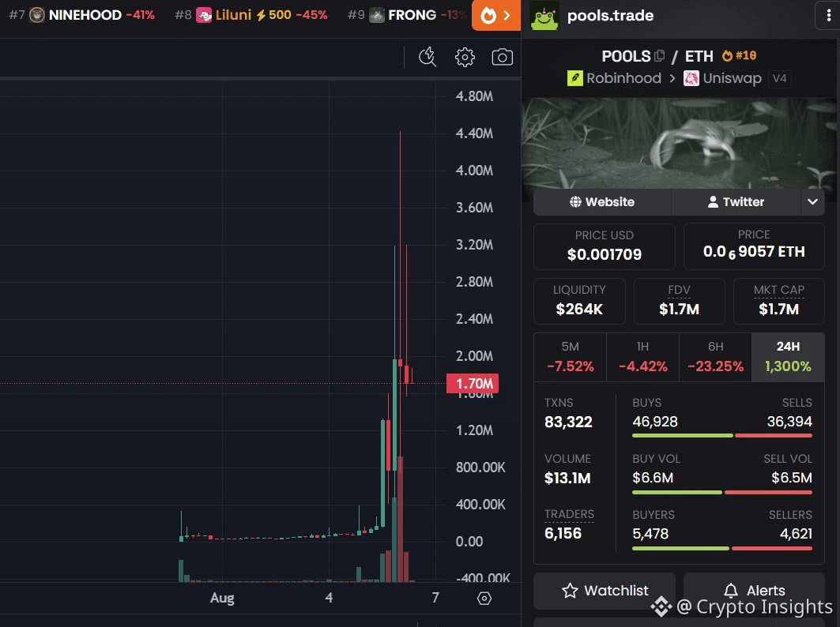Click the FRONG token icon
Image resolution: width=840 pixels, height=627 pixels.
(377, 15)
